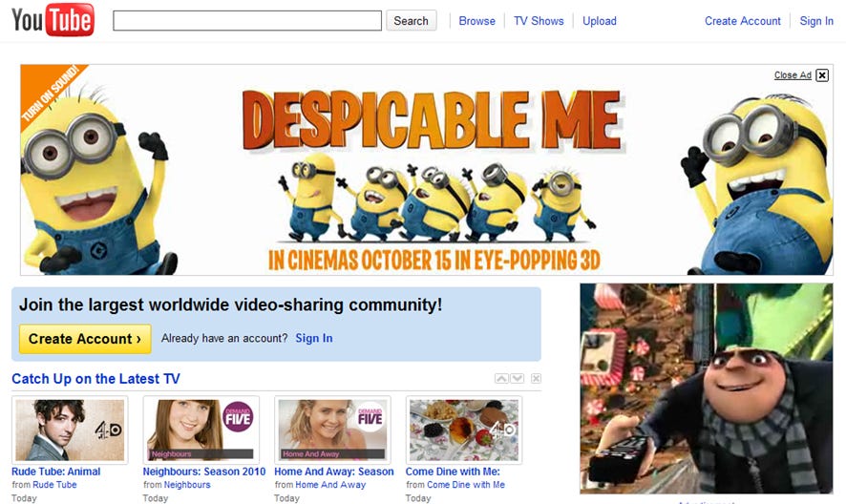Move the Latest TV module up
Viewport: 846px width, 504px height.
coord(501,378)
